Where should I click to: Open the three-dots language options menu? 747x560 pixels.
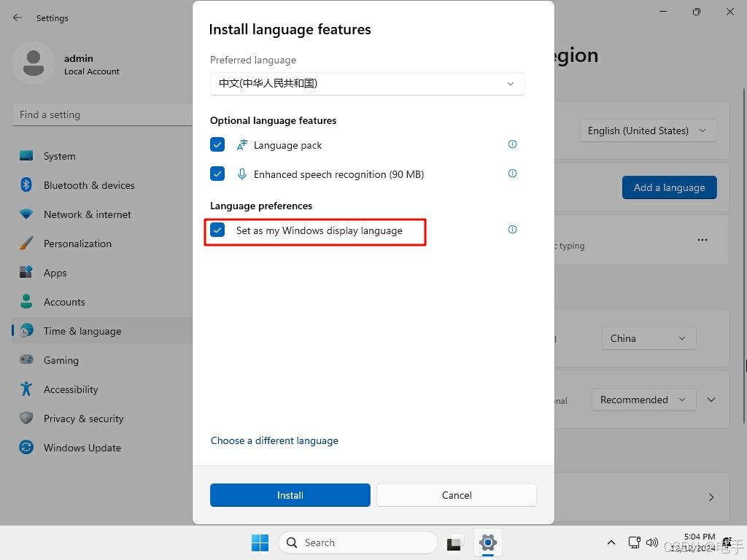click(703, 239)
